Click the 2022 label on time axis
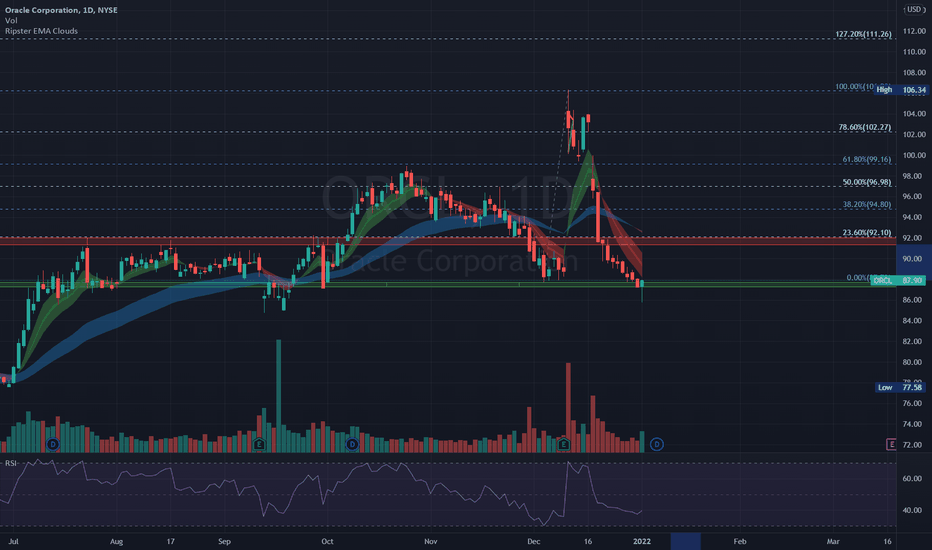932x550 pixels. 642,541
